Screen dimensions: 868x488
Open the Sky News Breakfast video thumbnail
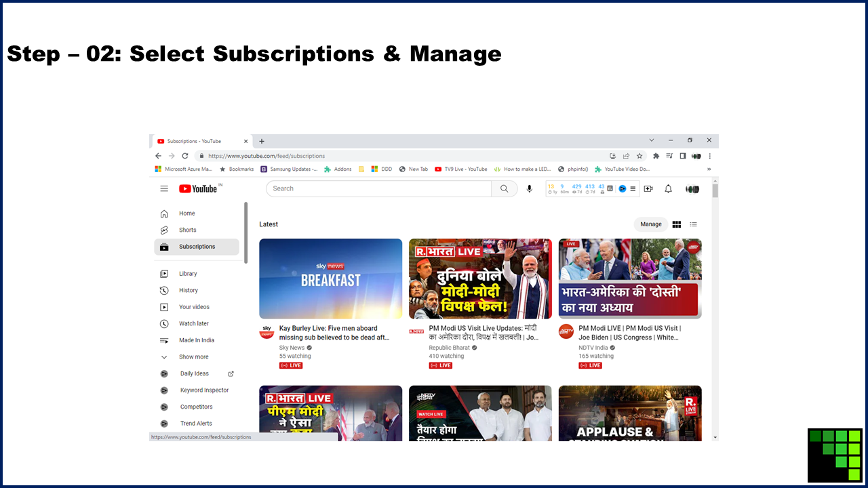331,279
